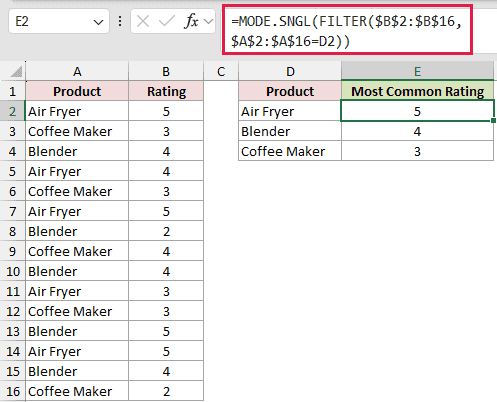
Task: Select cell A4 containing Blender
Action: point(77,151)
